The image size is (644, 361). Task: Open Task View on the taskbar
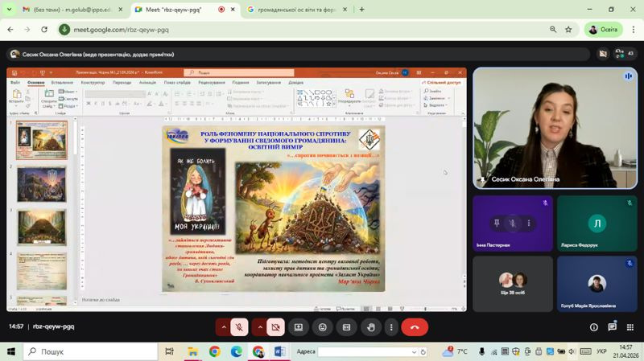[x=169, y=351]
